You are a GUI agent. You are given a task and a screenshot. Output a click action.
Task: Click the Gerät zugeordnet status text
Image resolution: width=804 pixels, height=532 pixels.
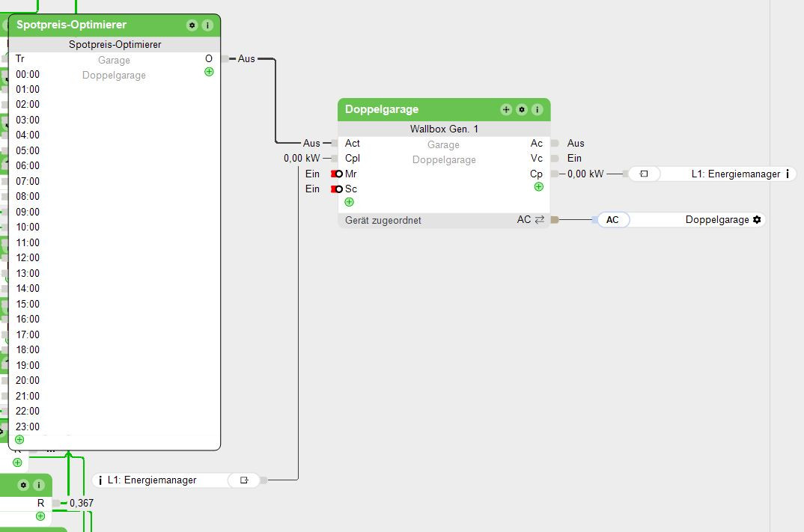tap(383, 221)
